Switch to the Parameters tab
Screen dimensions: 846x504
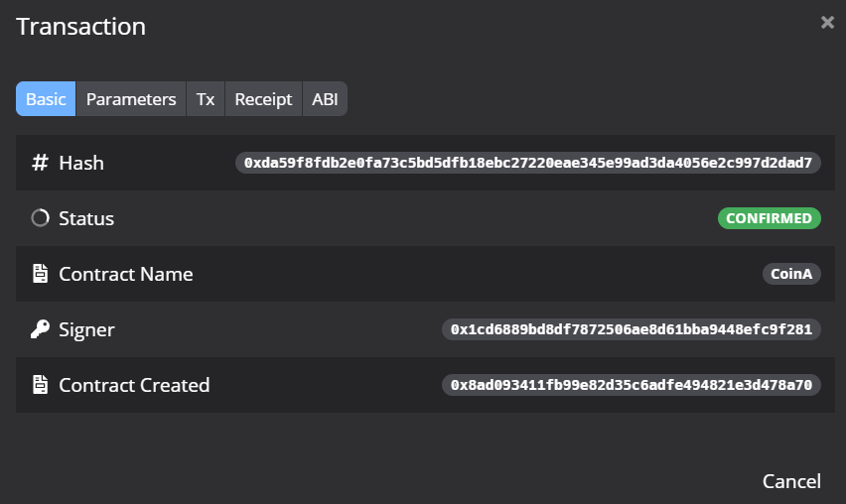tap(131, 99)
